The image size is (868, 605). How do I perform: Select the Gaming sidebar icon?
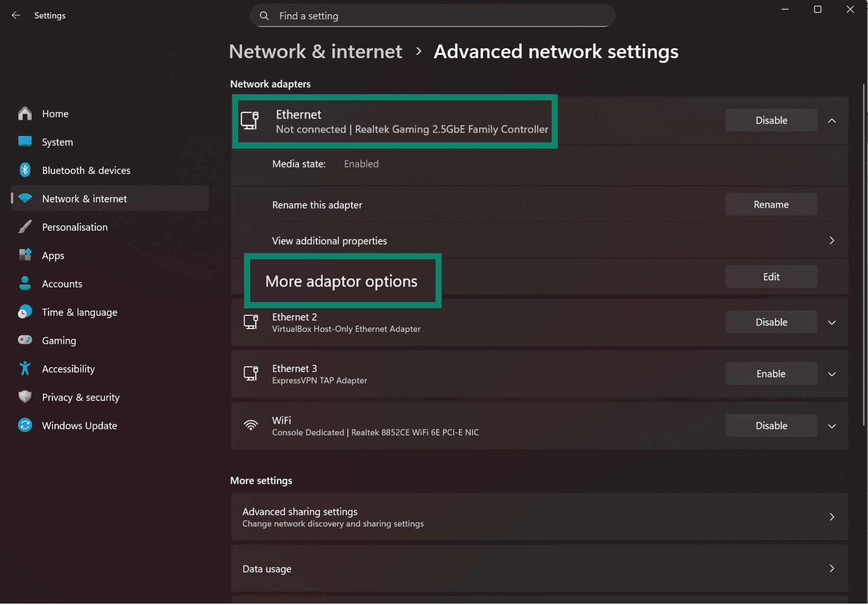click(25, 340)
